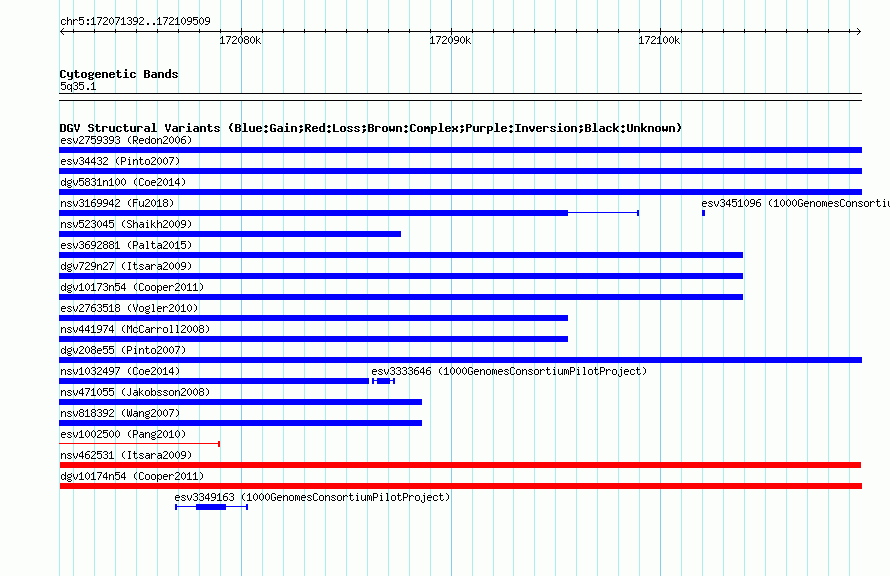Click nsv462531 (Itsara2009) label
Screen dimensions: 890x576
click(x=126, y=455)
